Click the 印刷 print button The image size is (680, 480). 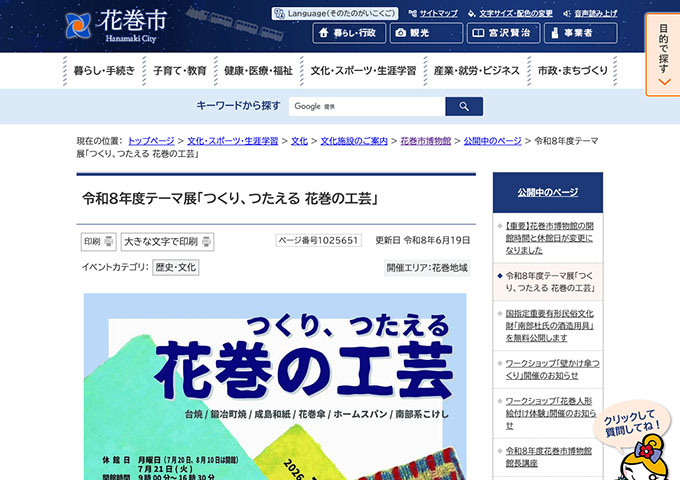click(98, 242)
